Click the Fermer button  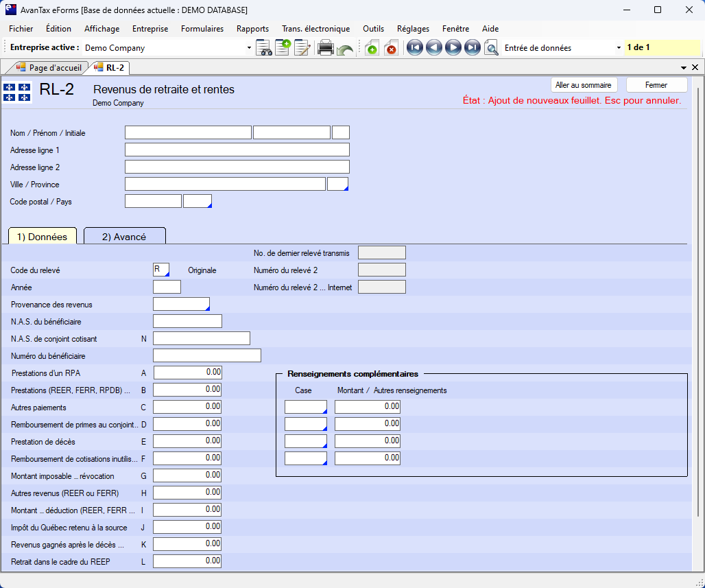click(x=656, y=85)
